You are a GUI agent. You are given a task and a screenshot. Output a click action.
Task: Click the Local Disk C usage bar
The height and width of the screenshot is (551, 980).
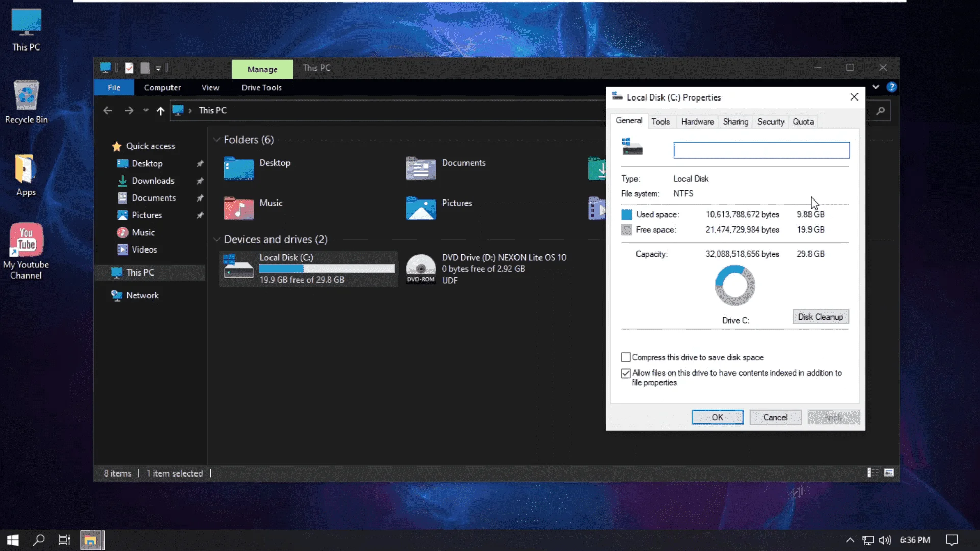[x=327, y=269]
